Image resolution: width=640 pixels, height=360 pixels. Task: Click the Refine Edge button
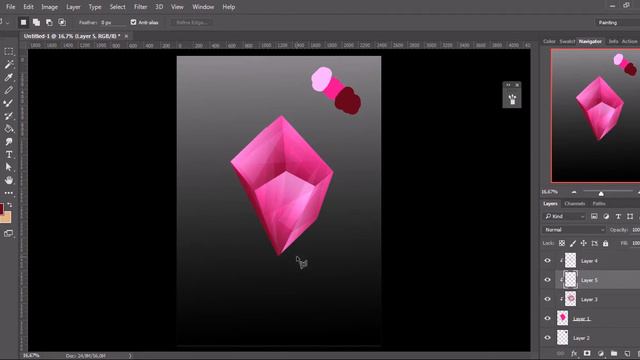pyautogui.click(x=192, y=22)
